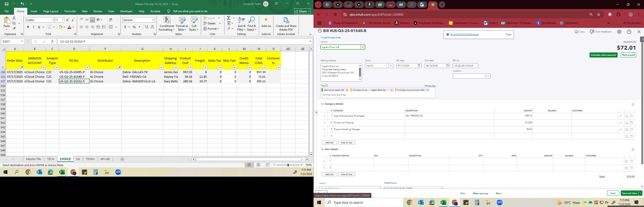The height and width of the screenshot is (207, 644).
Task: Click the Increase Indent icon
Action: [x=104, y=27]
